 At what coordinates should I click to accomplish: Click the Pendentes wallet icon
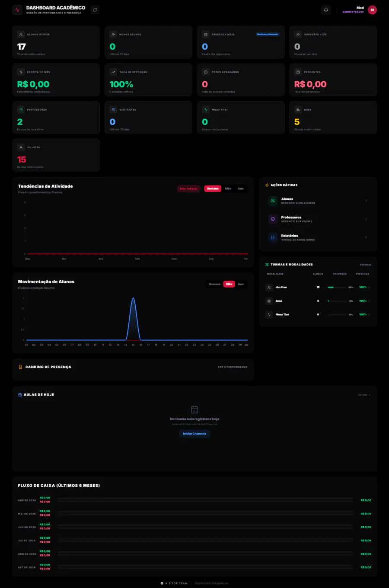click(x=298, y=72)
